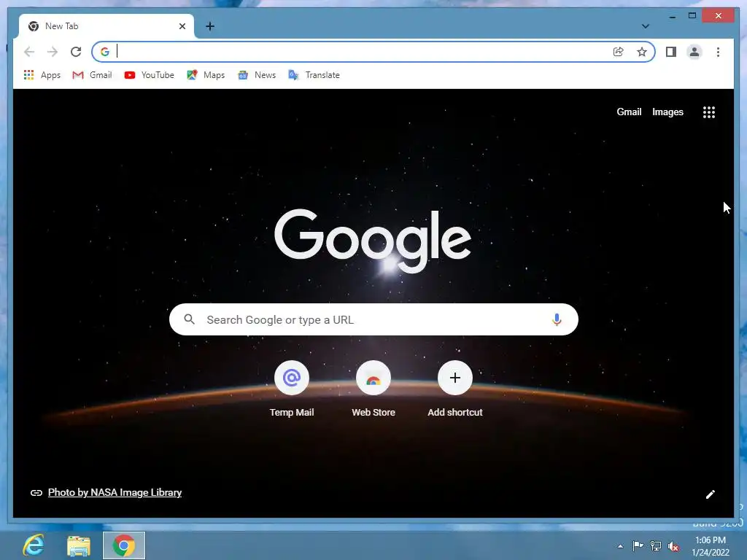This screenshot has width=747, height=560.
Task: Open the YouTube bookmark
Action: tap(149, 75)
